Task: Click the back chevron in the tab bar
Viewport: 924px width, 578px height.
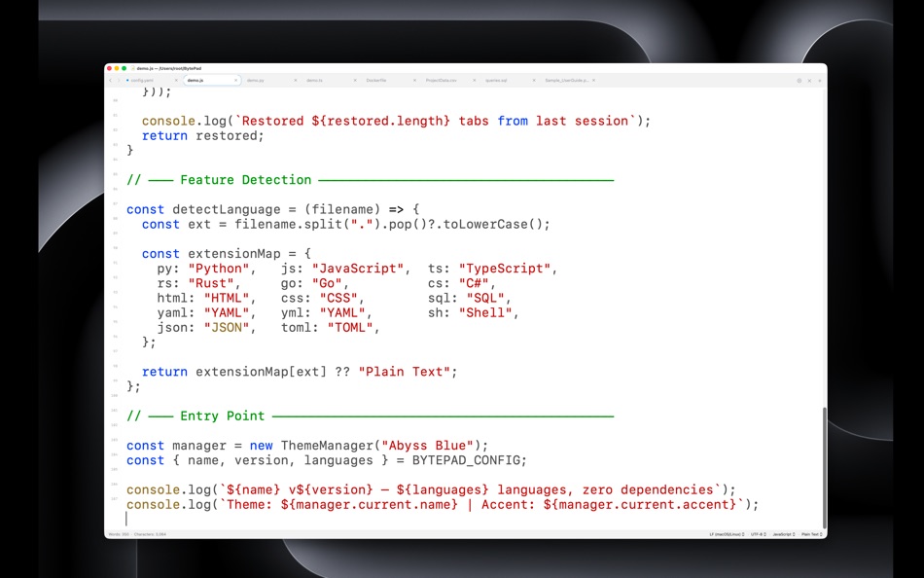Action: (x=110, y=80)
